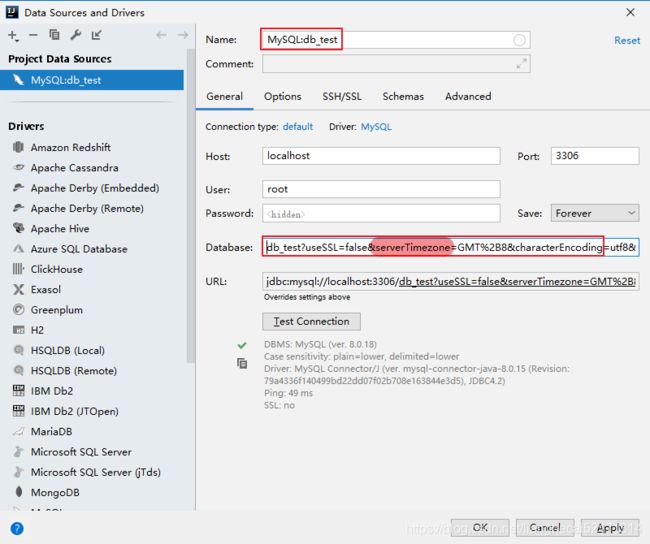
Task: Open help with question mark icon
Action: coord(17,528)
